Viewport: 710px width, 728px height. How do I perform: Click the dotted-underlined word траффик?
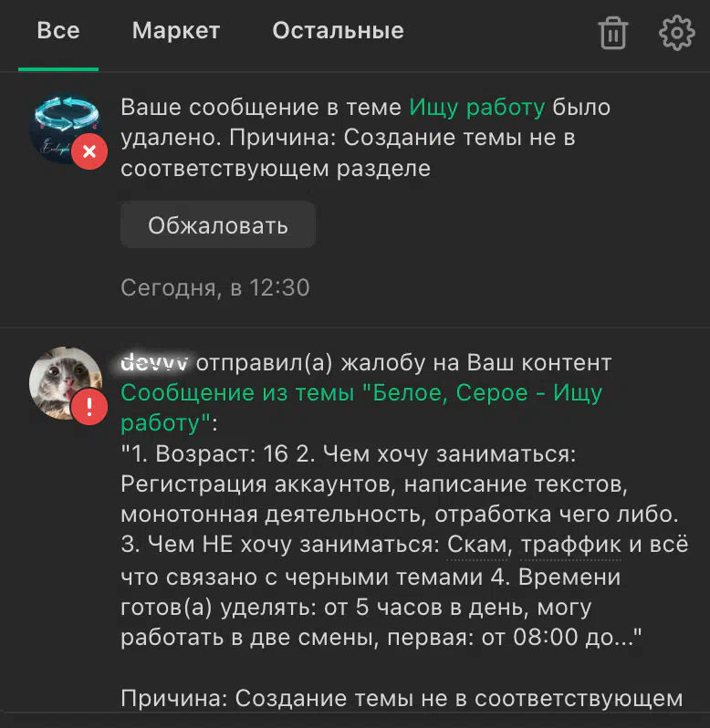pyautogui.click(x=570, y=545)
